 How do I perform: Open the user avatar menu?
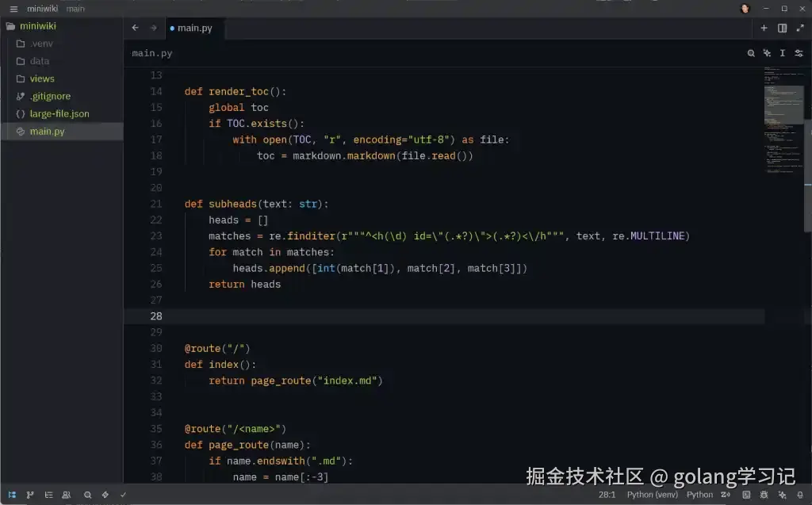click(745, 8)
